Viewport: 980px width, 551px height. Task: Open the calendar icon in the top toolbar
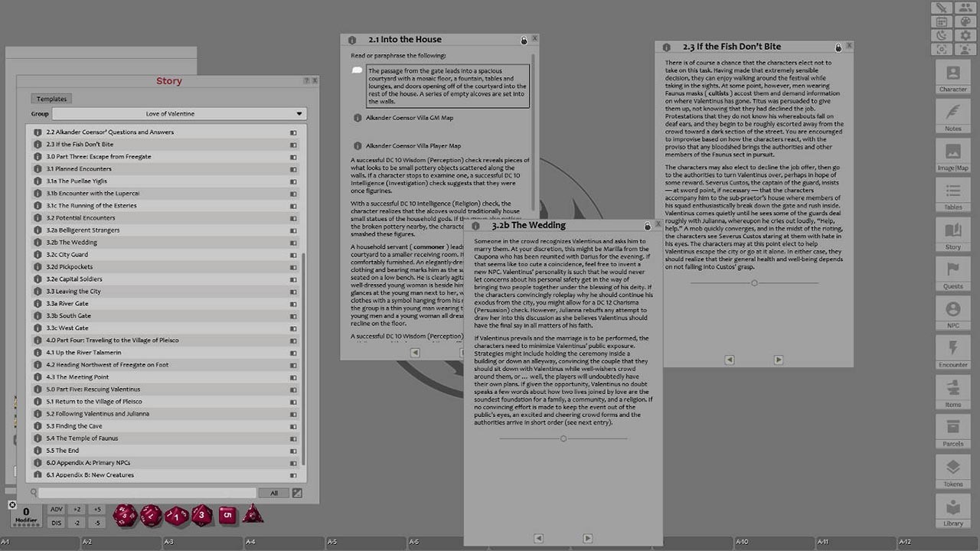[942, 21]
